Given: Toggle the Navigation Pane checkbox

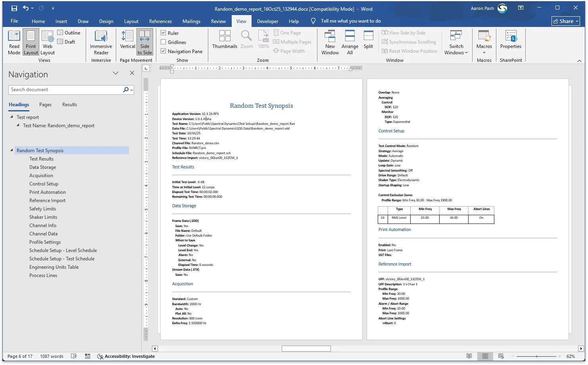Looking at the screenshot, I should (163, 51).
